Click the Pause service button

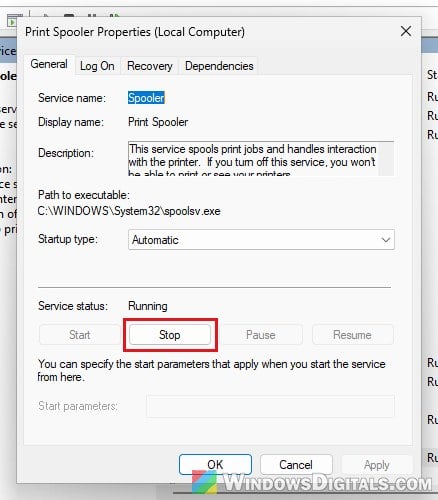click(261, 335)
